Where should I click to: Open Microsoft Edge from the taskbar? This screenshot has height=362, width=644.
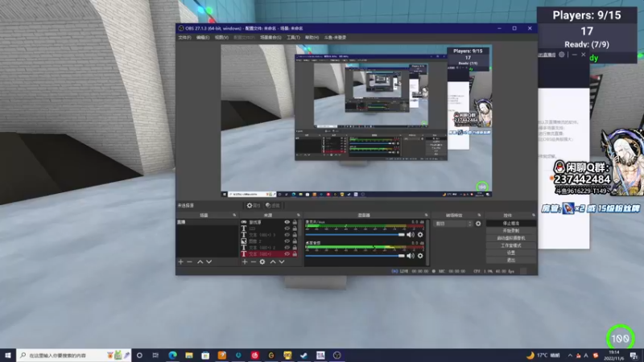(172, 356)
